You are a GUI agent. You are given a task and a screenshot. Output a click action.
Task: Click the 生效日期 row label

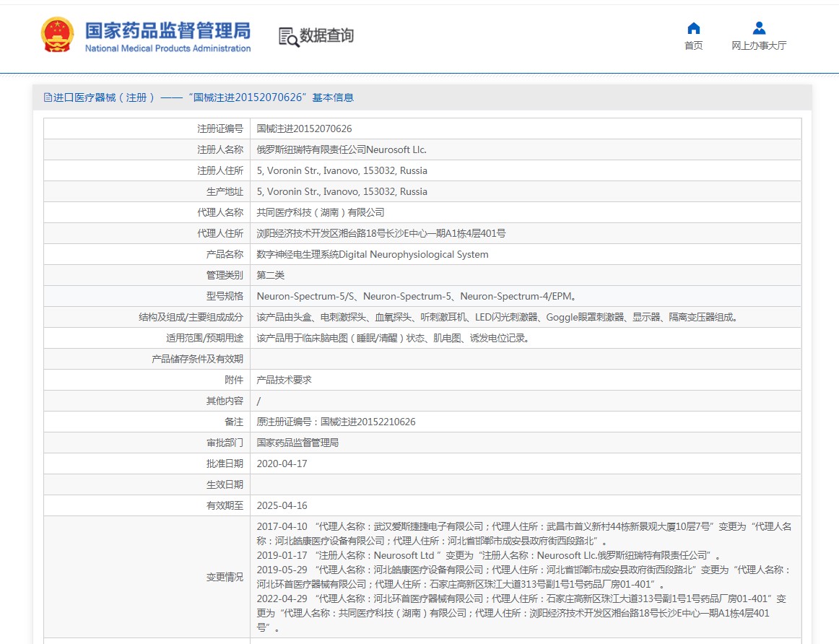[x=225, y=484]
